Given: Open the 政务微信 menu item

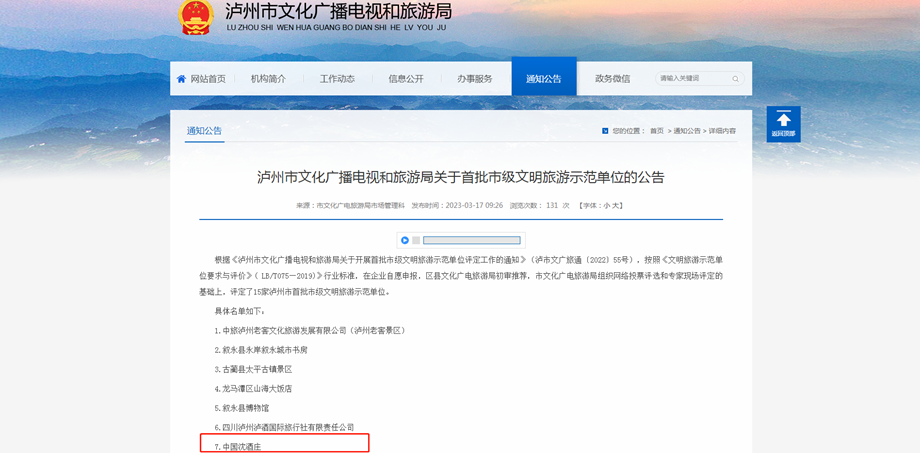Looking at the screenshot, I should pyautogui.click(x=613, y=79).
